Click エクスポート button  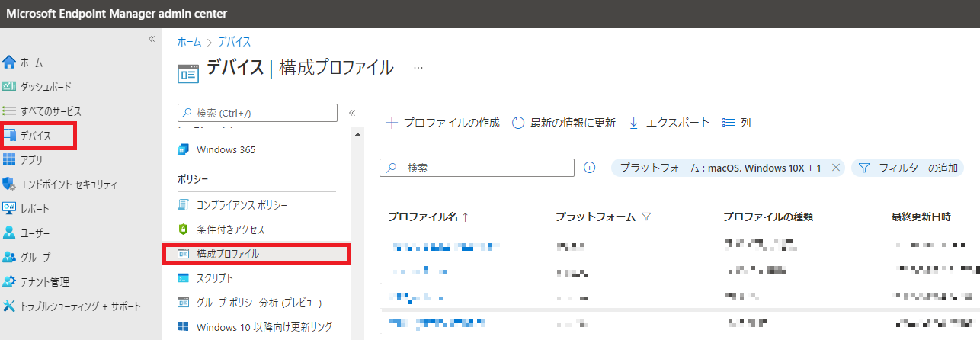pos(669,123)
